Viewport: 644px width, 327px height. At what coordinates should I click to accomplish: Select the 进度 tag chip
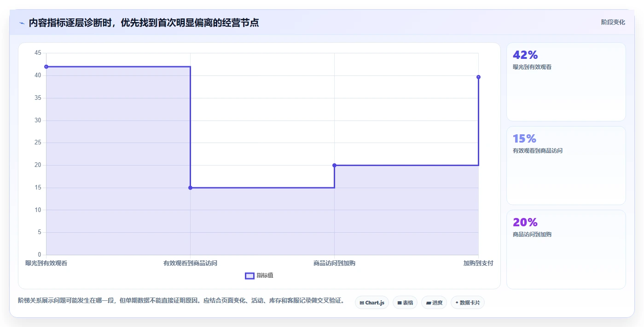[x=434, y=303]
